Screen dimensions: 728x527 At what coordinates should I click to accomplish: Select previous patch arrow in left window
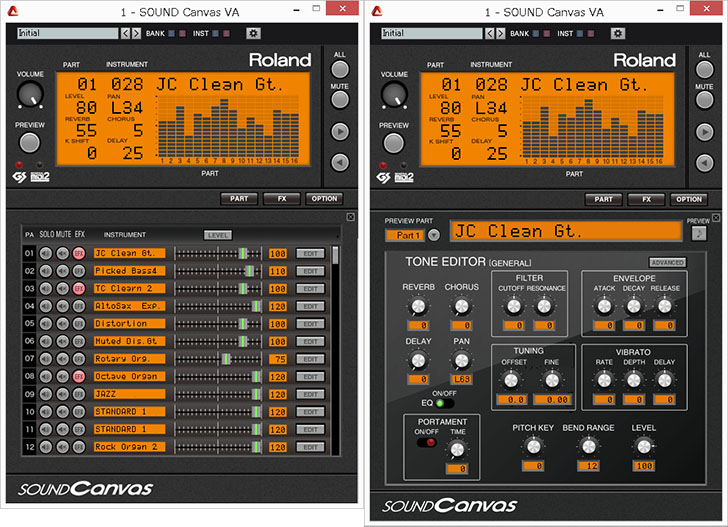tap(125, 33)
